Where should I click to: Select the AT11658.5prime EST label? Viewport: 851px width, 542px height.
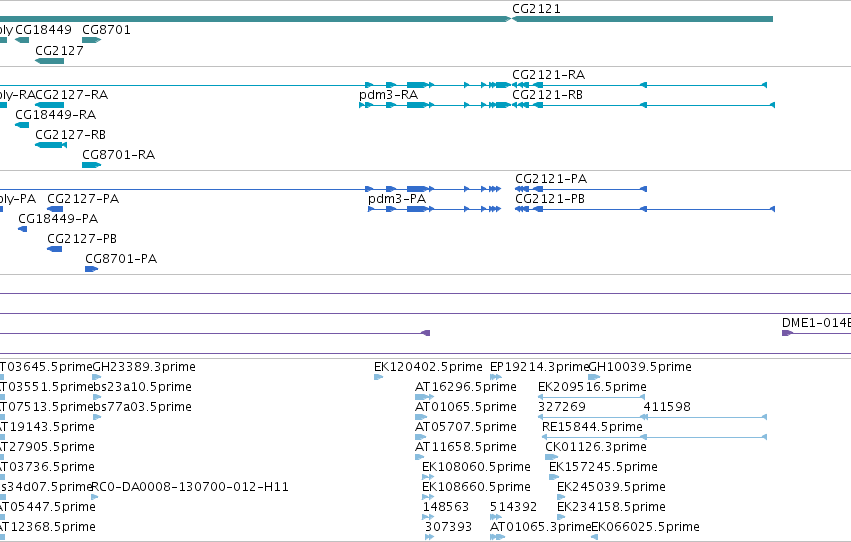pos(466,447)
